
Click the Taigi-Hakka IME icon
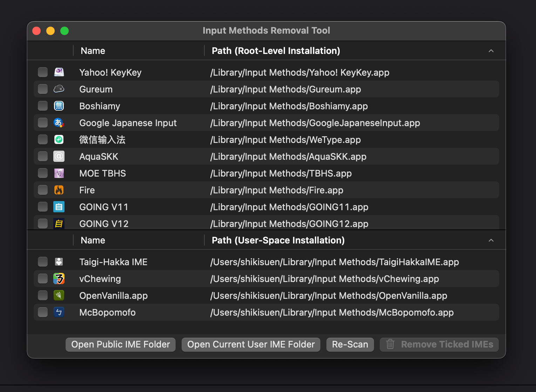click(59, 262)
